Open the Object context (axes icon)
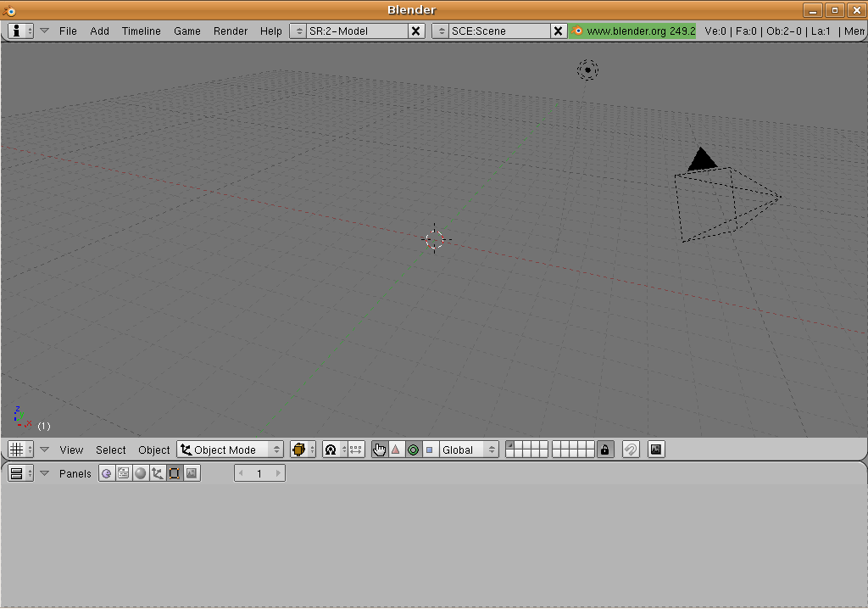 (x=157, y=474)
